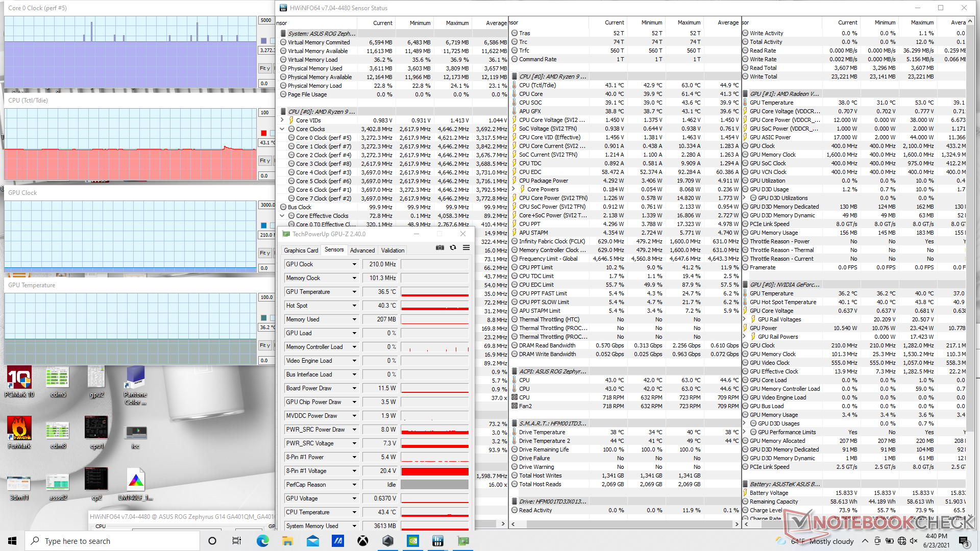The height and width of the screenshot is (551, 980).
Task: Click the Microsoft Edge taskbar icon
Action: [x=262, y=541]
